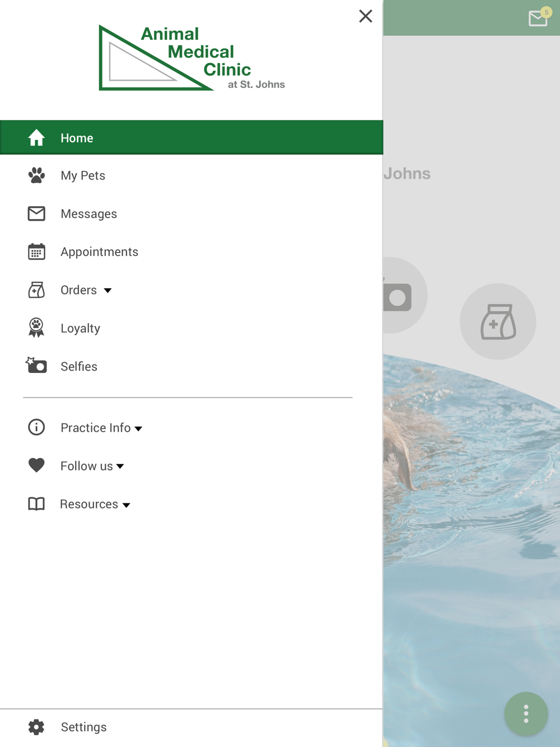Screen dimensions: 560x747
Task: Click the Messages envelope icon in menu
Action: [x=36, y=214]
